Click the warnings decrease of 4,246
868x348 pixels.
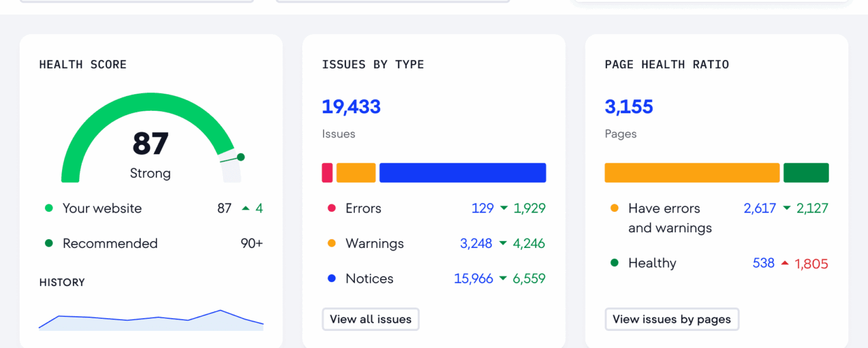tap(523, 244)
